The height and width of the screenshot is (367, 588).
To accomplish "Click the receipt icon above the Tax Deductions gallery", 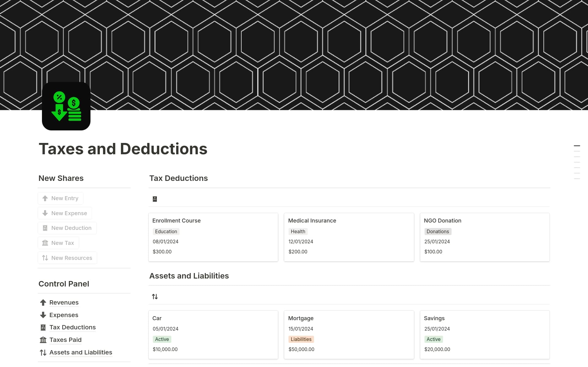I will (155, 199).
